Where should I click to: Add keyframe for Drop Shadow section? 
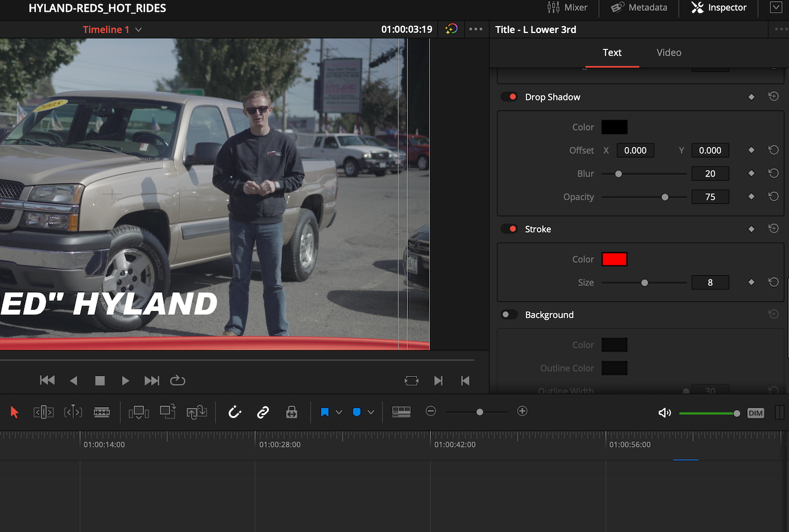tap(751, 97)
